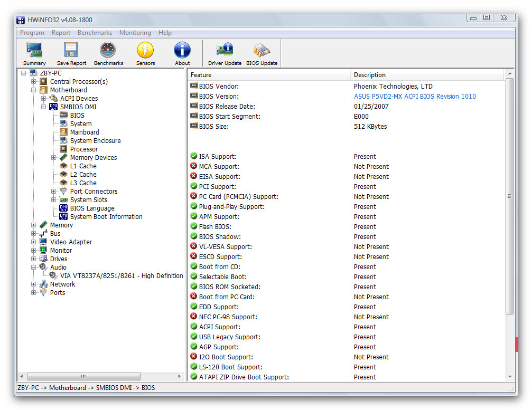
Task: Click the Monitor color-bars icon
Action: 43,250
